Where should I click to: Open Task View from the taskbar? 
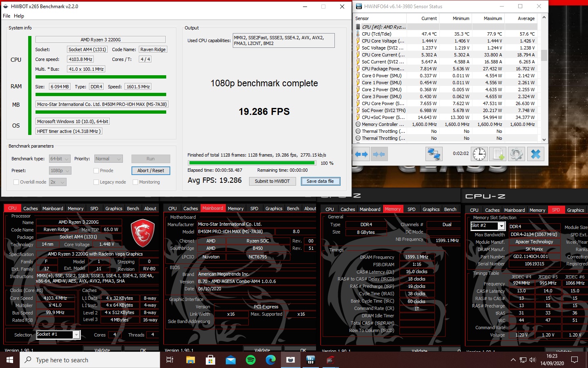170,360
